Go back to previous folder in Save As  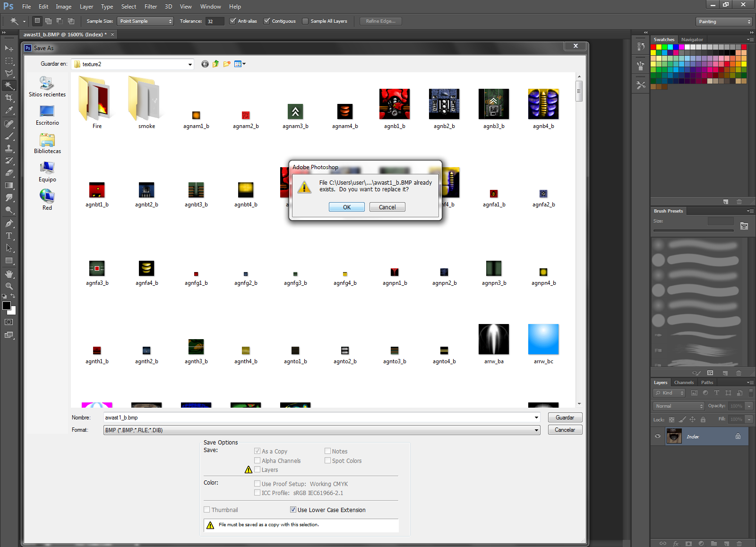[205, 64]
